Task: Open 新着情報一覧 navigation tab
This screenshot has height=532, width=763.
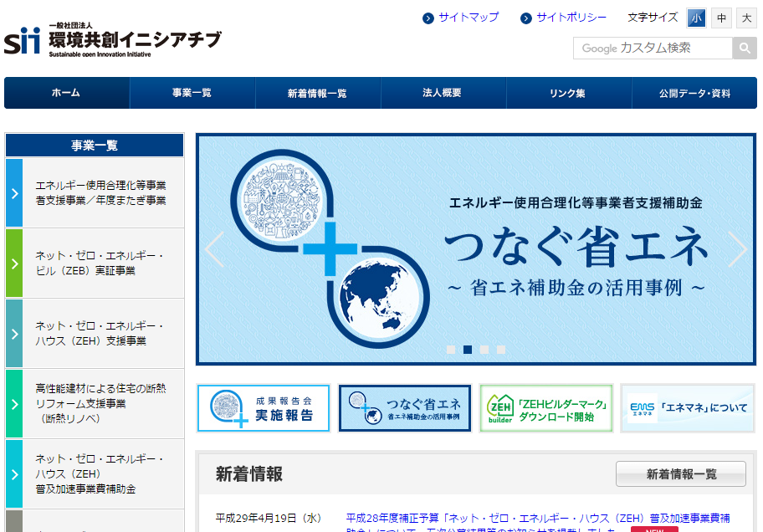Action: tap(318, 93)
